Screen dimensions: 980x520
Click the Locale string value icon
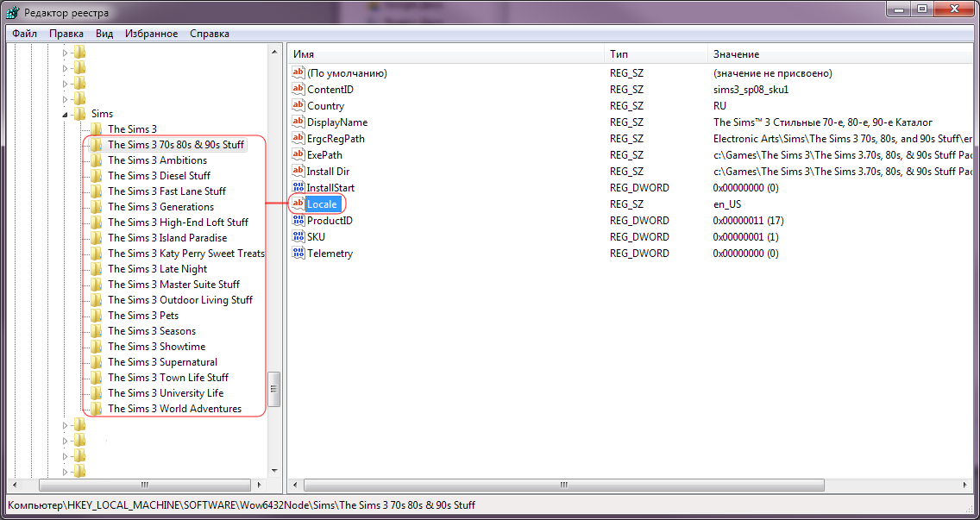click(x=298, y=204)
